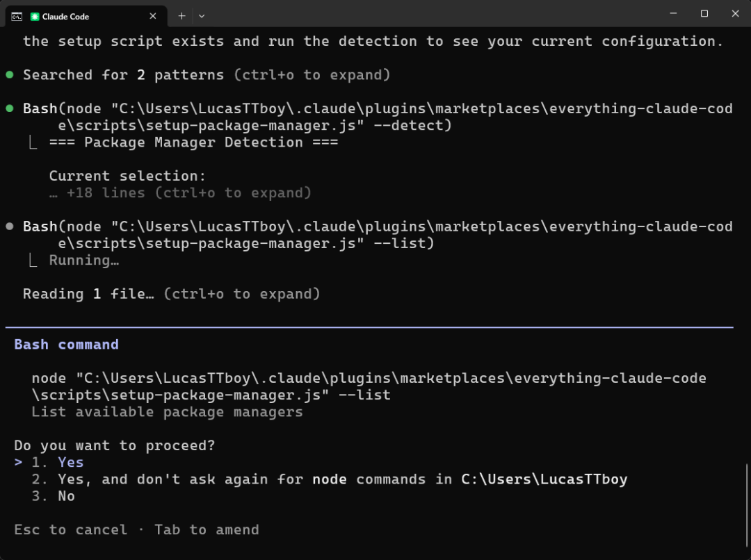
Task: Click the Bash command heading
Action: [66, 345]
